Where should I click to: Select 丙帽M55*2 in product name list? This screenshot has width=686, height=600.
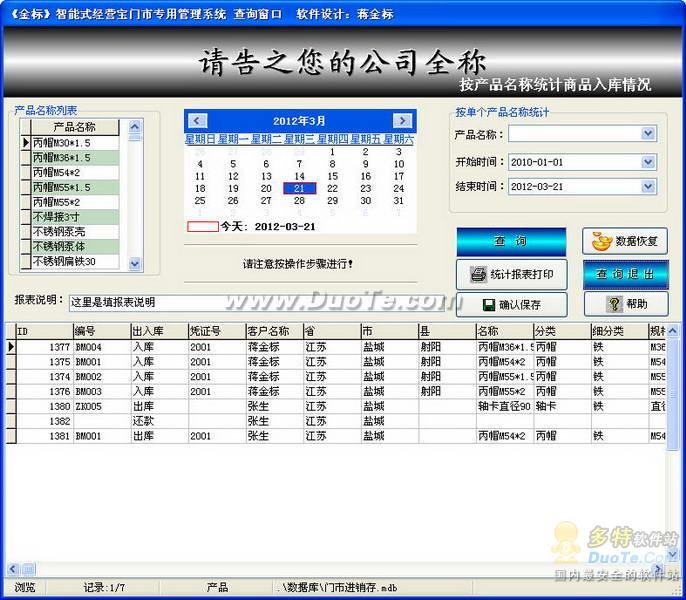[75, 202]
